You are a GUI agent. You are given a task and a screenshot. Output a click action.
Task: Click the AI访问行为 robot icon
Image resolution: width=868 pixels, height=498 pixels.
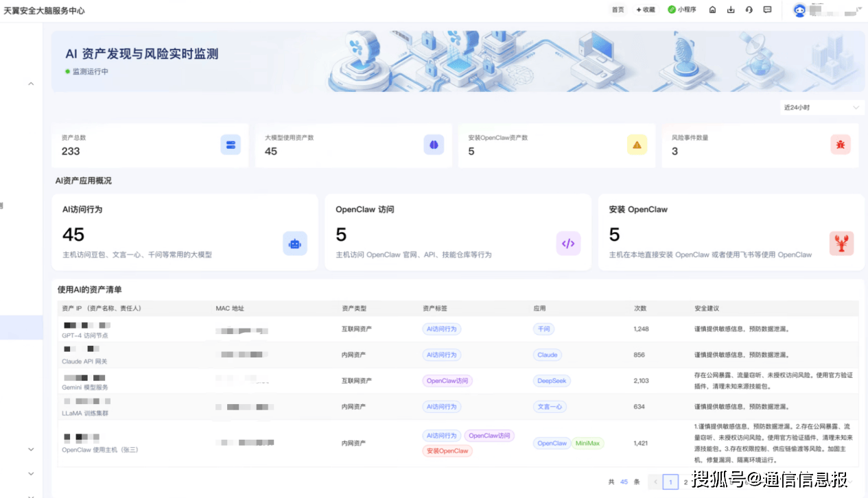[x=295, y=244]
